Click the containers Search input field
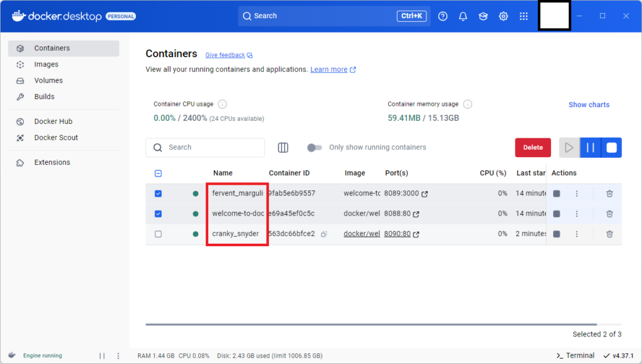This screenshot has width=642, height=364. 205,147
